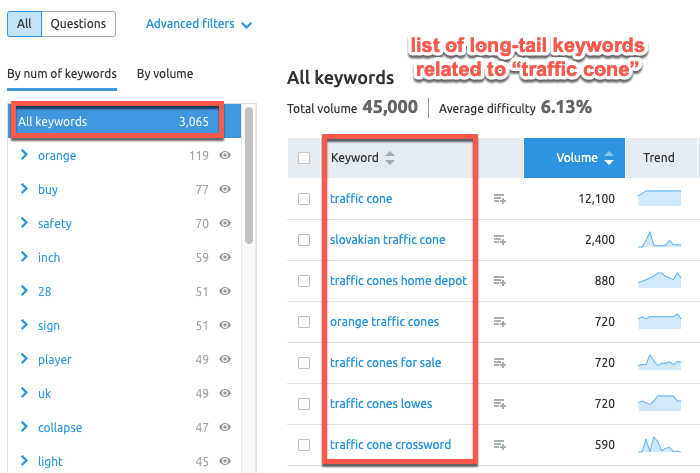Add 'slovakian traffic cone' to list icon
700x473 pixels.
click(500, 240)
